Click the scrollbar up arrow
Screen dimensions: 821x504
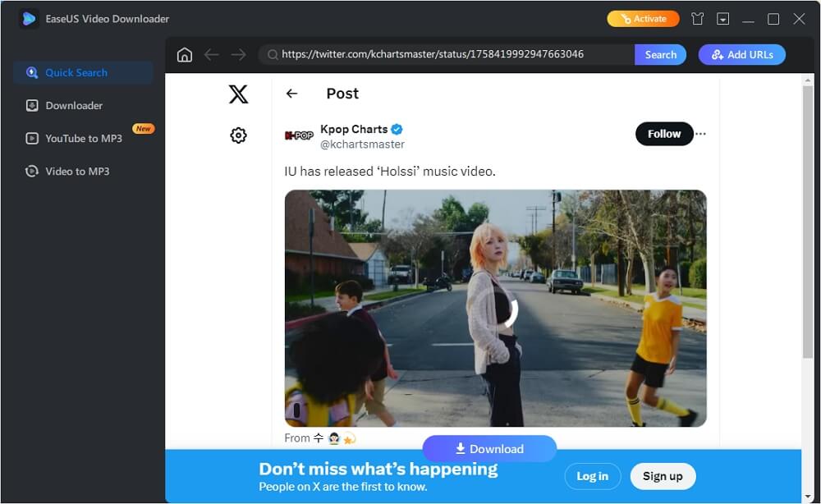coord(807,80)
